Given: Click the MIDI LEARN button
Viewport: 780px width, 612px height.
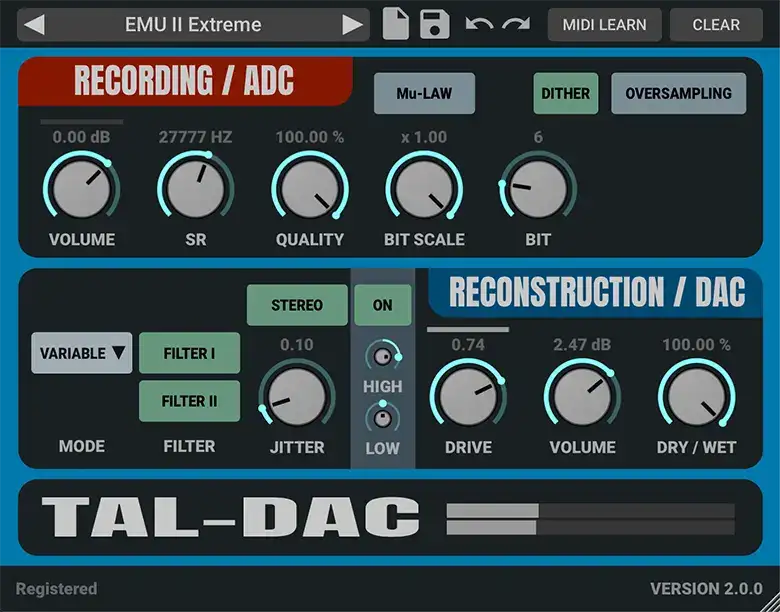Looking at the screenshot, I should [x=604, y=24].
